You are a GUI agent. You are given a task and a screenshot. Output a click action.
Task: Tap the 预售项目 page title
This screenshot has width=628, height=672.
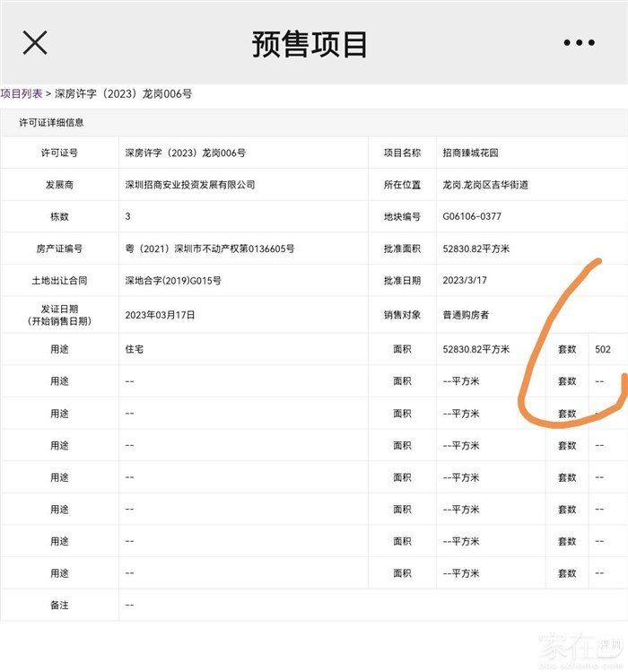coord(310,44)
